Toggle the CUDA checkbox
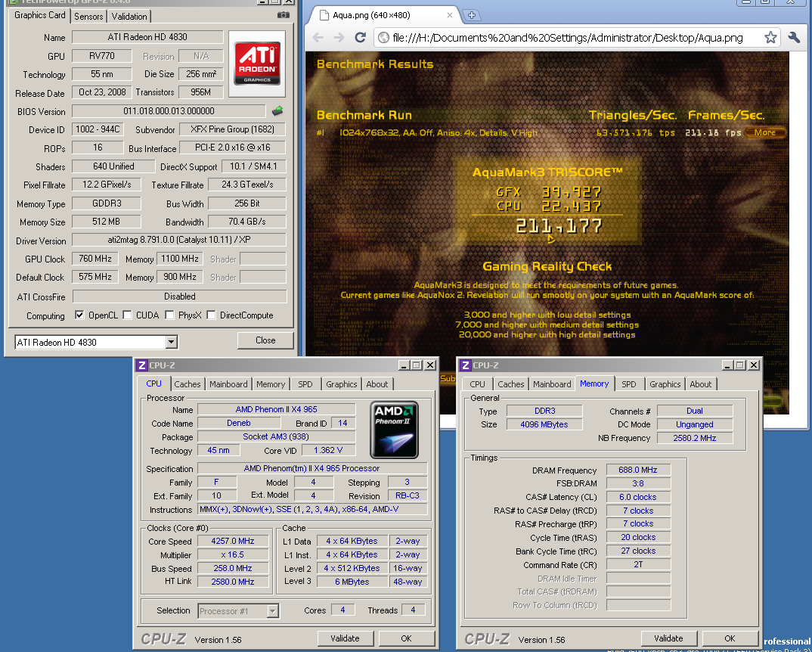The width and height of the screenshot is (812, 652). (127, 315)
